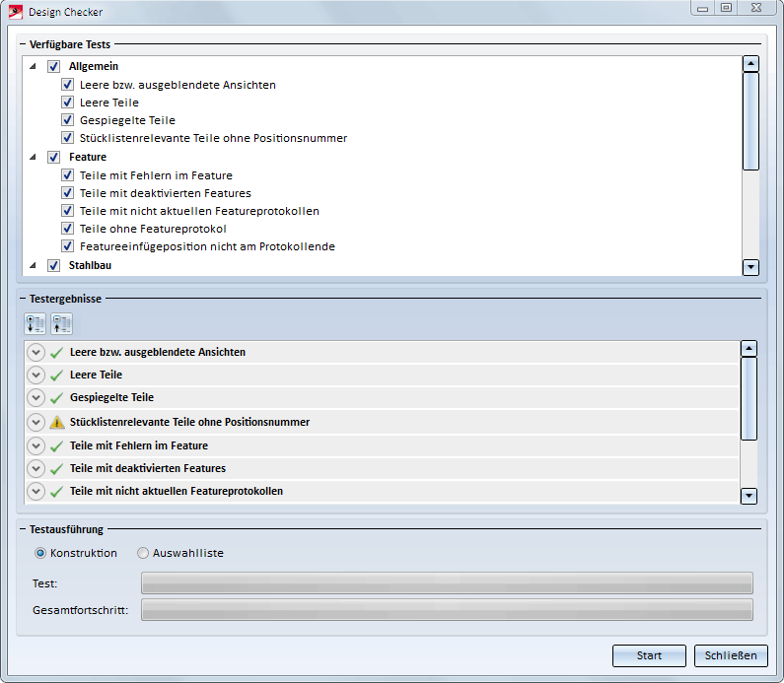Expand Leere bzw. ausgeblendete Ansichten result
The height and width of the screenshot is (683, 784).
tap(36, 352)
